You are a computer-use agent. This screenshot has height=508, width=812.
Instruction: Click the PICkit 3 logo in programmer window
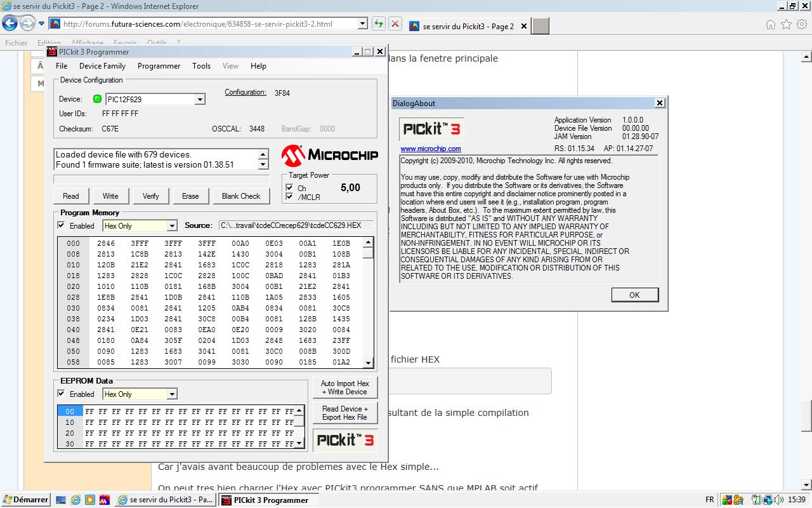click(x=345, y=440)
